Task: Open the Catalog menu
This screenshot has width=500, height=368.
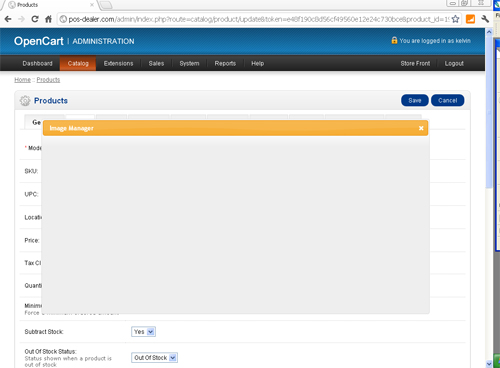Action: (x=78, y=63)
